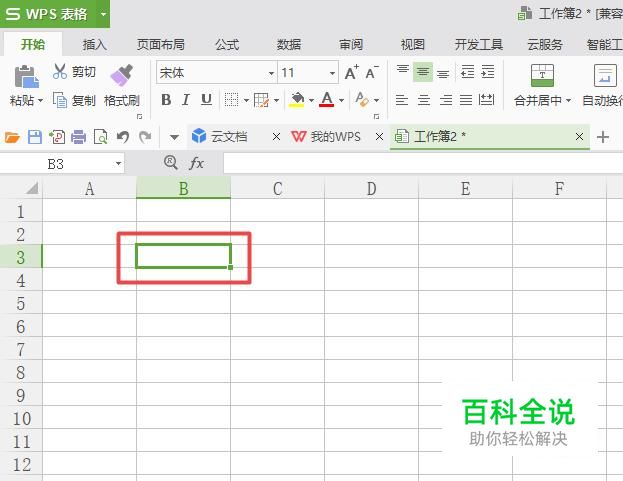Toggle Italic formatting
623x481 pixels.
click(186, 100)
